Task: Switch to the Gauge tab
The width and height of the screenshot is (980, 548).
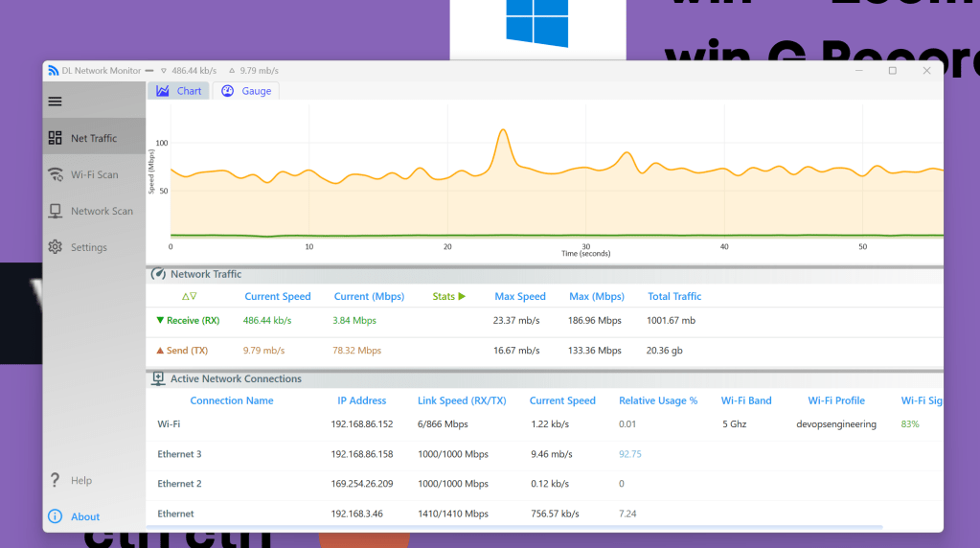Action: (x=246, y=91)
